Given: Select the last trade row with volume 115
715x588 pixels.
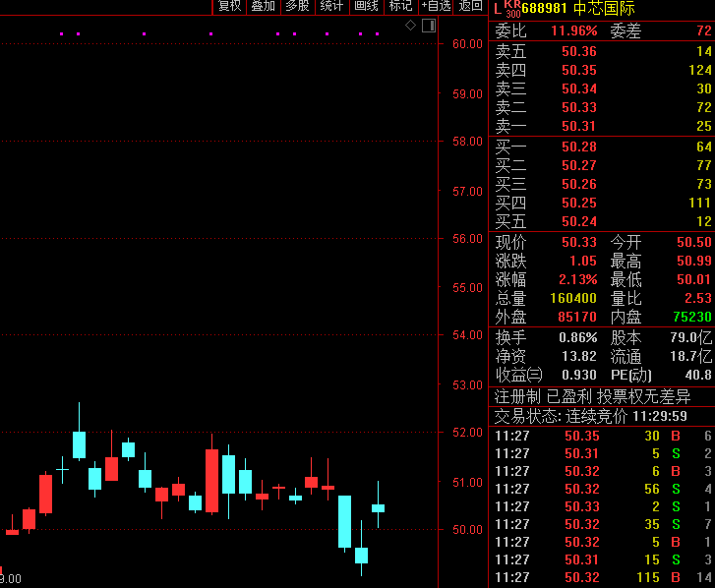Looking at the screenshot, I should click(x=602, y=577).
